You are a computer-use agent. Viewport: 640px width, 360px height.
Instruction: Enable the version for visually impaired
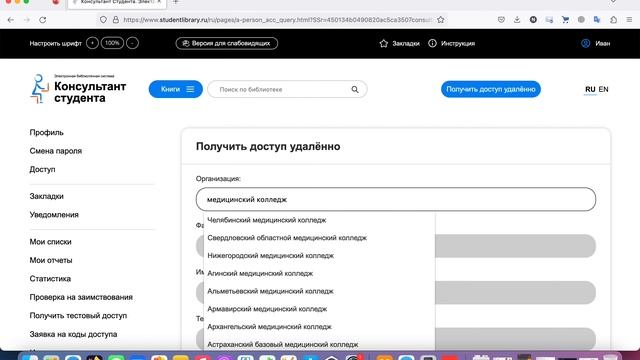coord(227,43)
